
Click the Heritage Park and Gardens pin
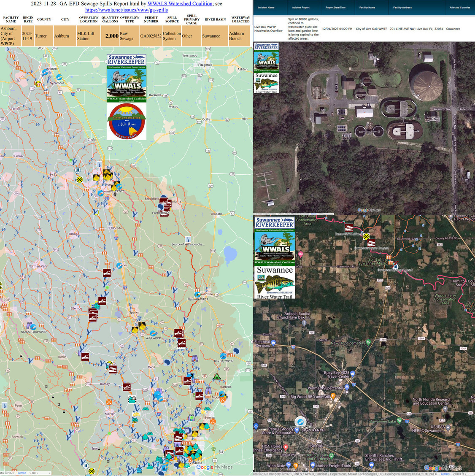click(332, 456)
